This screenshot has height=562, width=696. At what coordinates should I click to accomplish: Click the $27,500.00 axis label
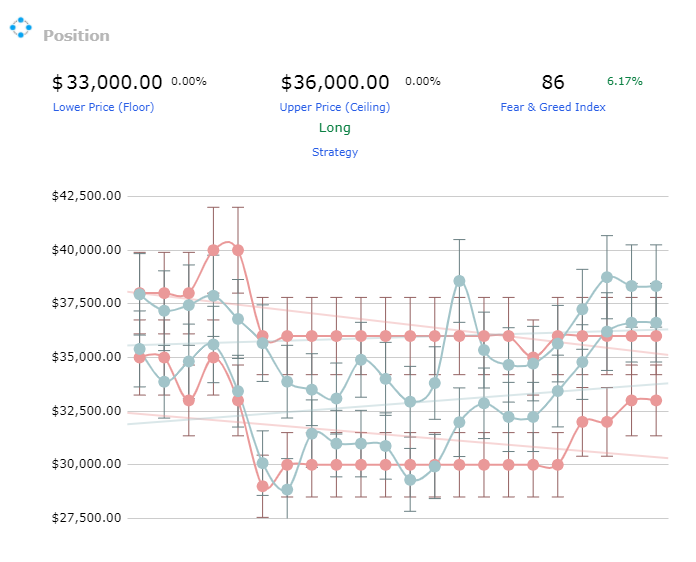point(87,518)
